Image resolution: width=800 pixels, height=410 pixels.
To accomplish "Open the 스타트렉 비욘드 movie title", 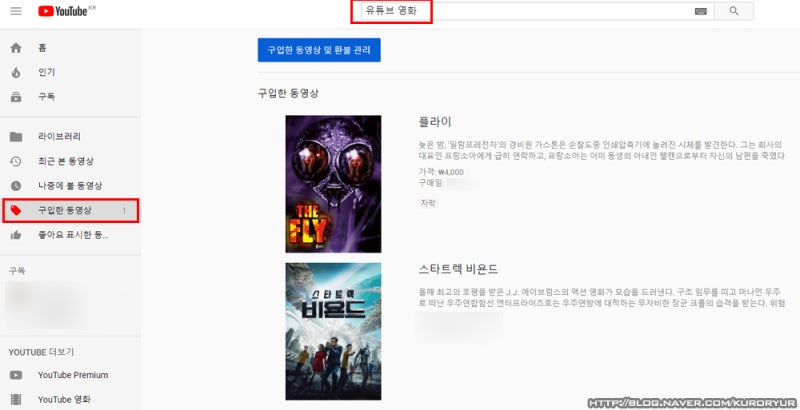I will [458, 269].
